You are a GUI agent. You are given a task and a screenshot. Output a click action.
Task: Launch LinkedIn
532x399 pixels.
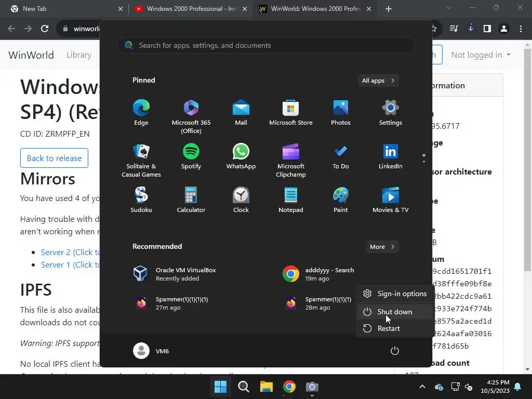coord(391,156)
